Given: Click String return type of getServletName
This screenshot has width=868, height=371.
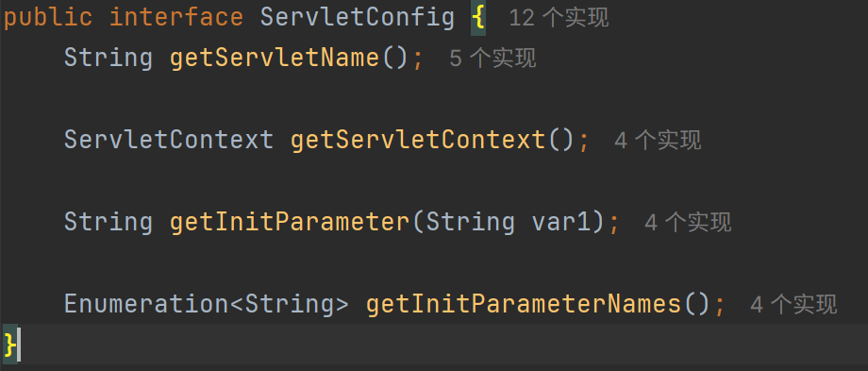Looking at the screenshot, I should 108,58.
